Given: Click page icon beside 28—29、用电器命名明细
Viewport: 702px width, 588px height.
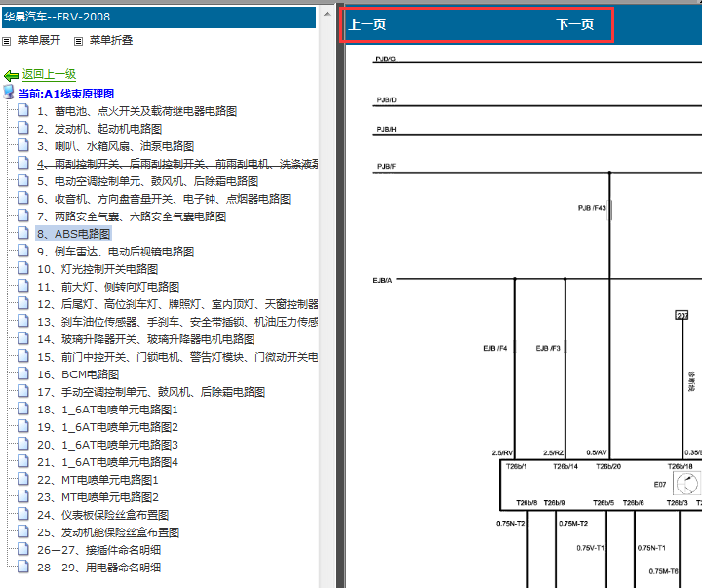Looking at the screenshot, I should (23, 567).
